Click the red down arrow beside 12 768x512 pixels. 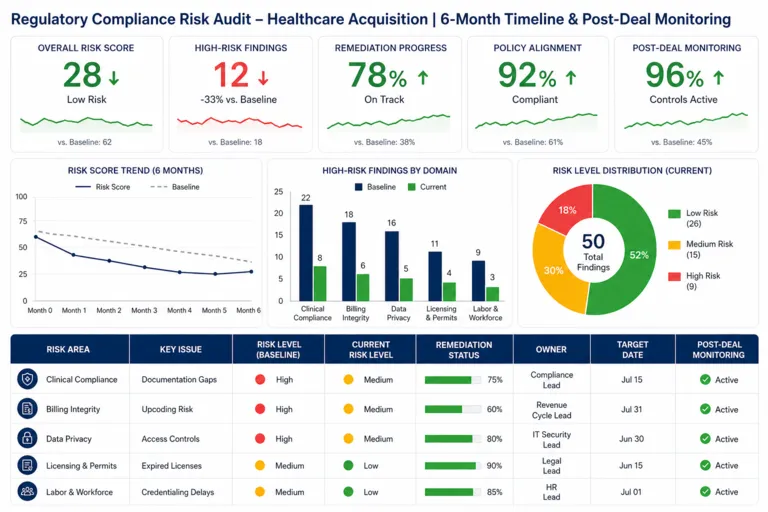pos(263,78)
